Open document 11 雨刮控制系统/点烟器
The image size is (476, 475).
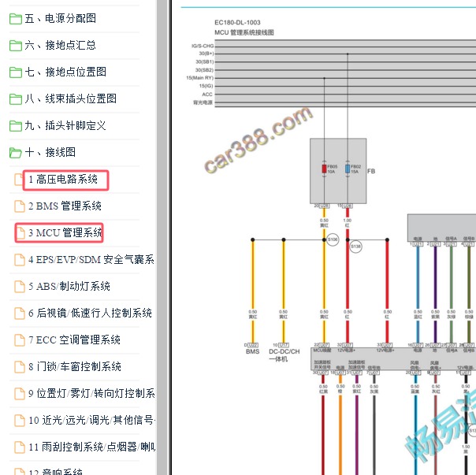tap(91, 447)
